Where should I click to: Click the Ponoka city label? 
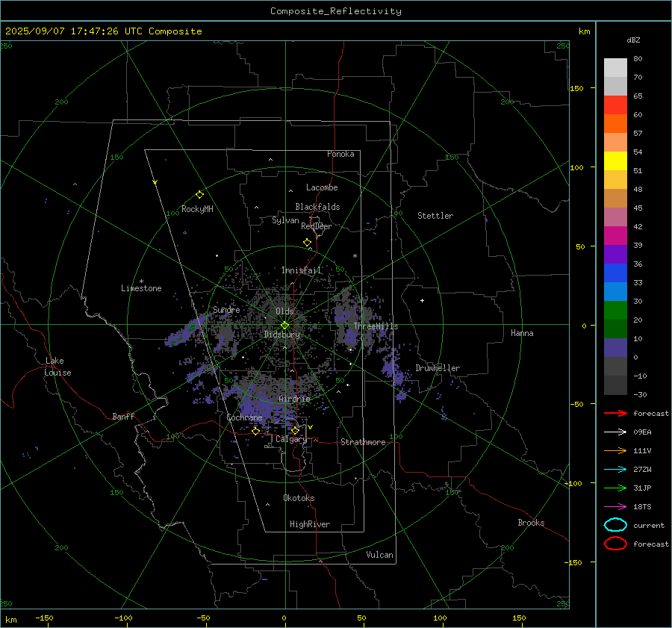(x=340, y=154)
